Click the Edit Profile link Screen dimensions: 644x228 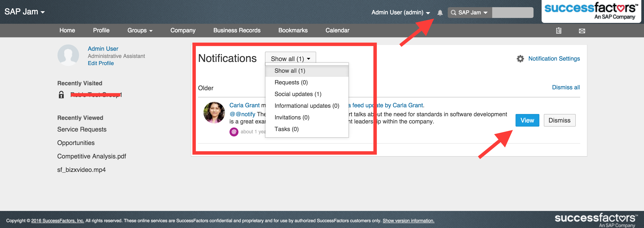click(101, 64)
